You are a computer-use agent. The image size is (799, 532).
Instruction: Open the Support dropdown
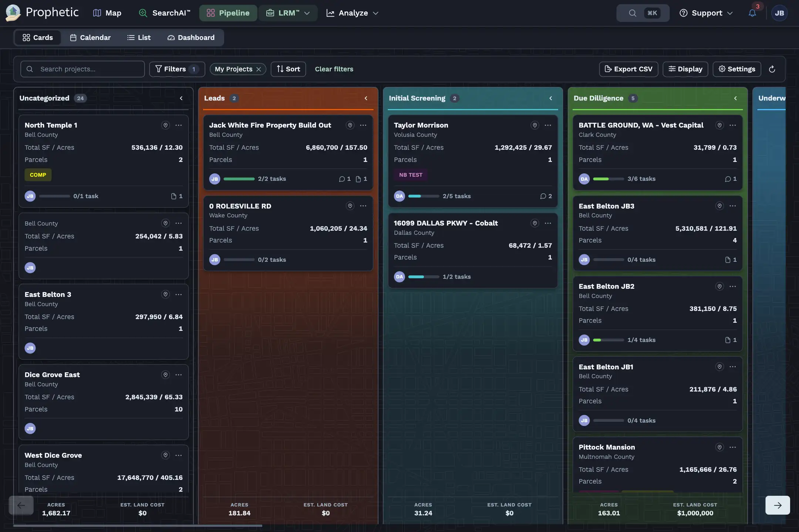point(706,13)
